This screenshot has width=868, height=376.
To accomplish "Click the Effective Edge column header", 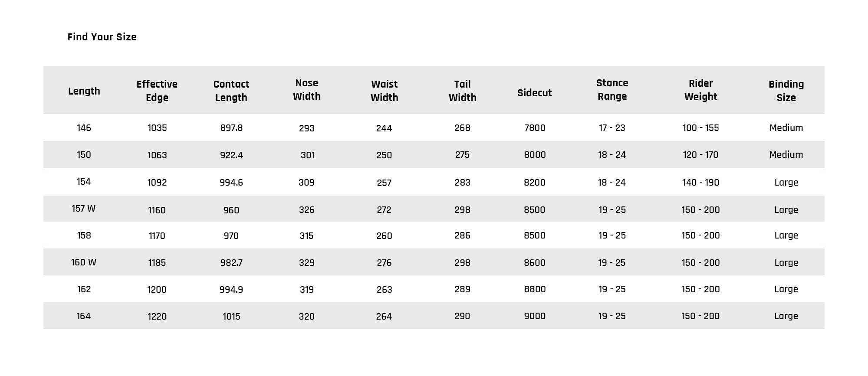I will [x=157, y=91].
